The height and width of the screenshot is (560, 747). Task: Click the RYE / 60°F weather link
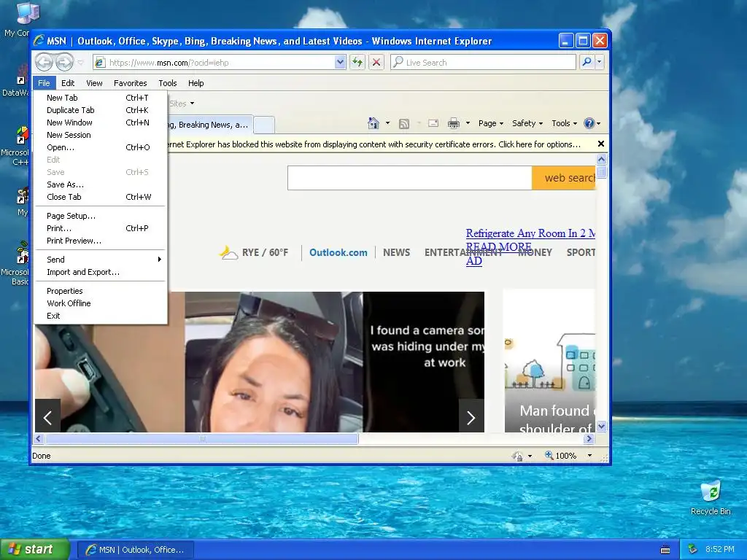255,252
